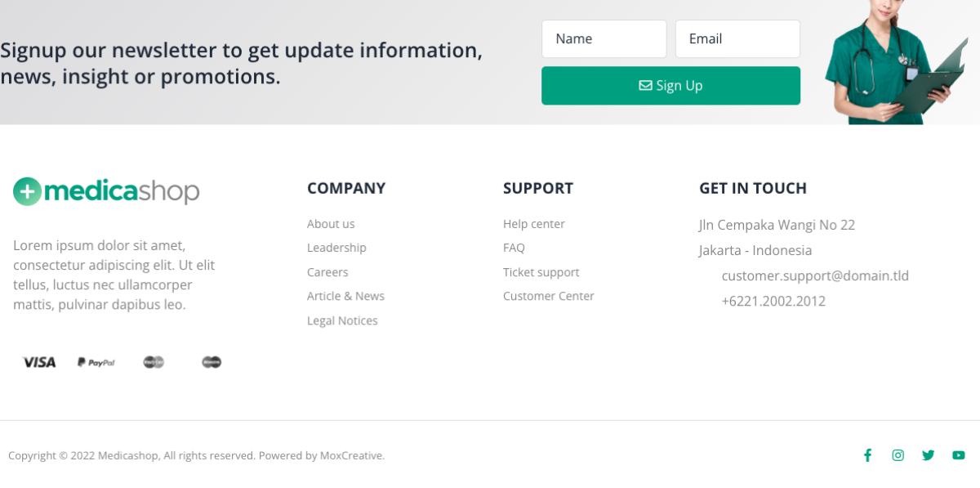Open the Facebook social icon
980x488 pixels.
point(868,455)
